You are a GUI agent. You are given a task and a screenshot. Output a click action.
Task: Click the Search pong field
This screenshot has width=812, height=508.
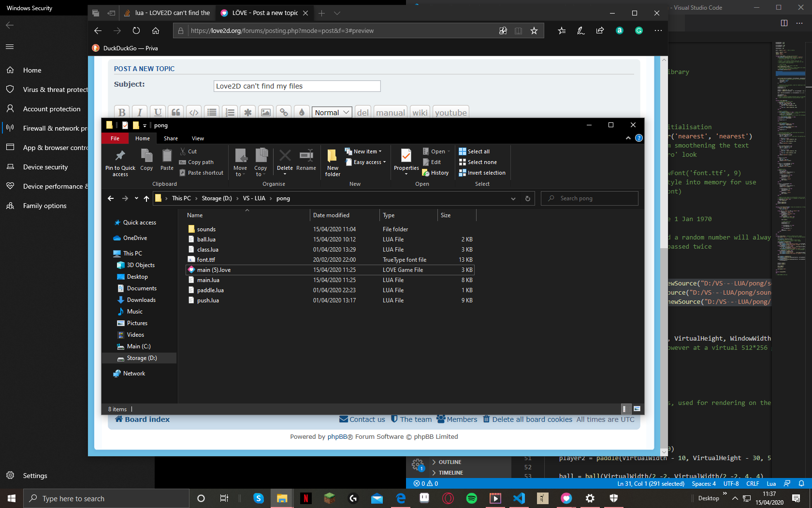click(x=590, y=198)
